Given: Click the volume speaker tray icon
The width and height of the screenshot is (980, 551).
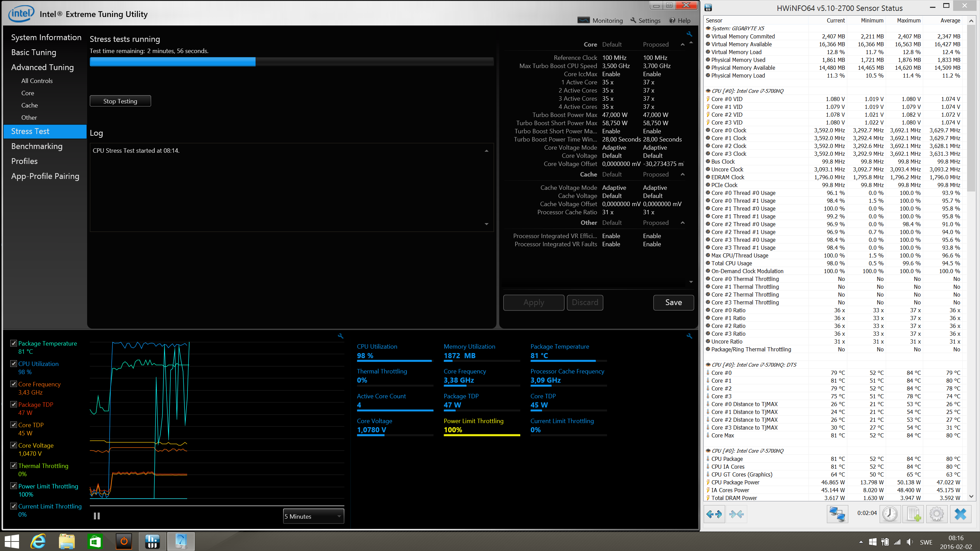Looking at the screenshot, I should [x=910, y=542].
